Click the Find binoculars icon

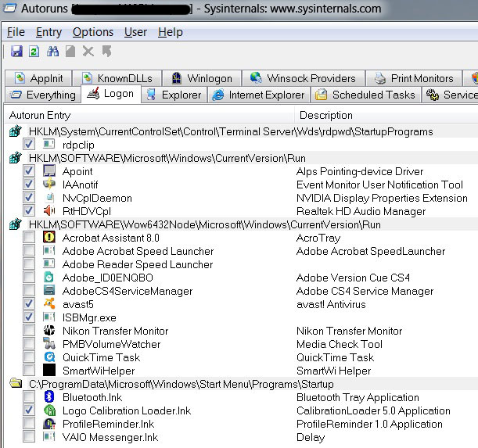53,52
